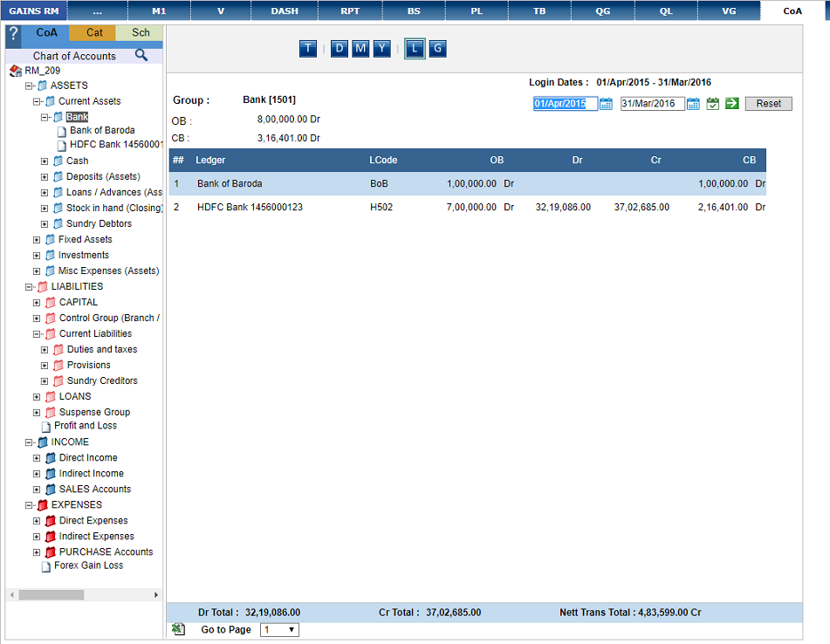Select the G group view button
830x644 pixels.
437,49
